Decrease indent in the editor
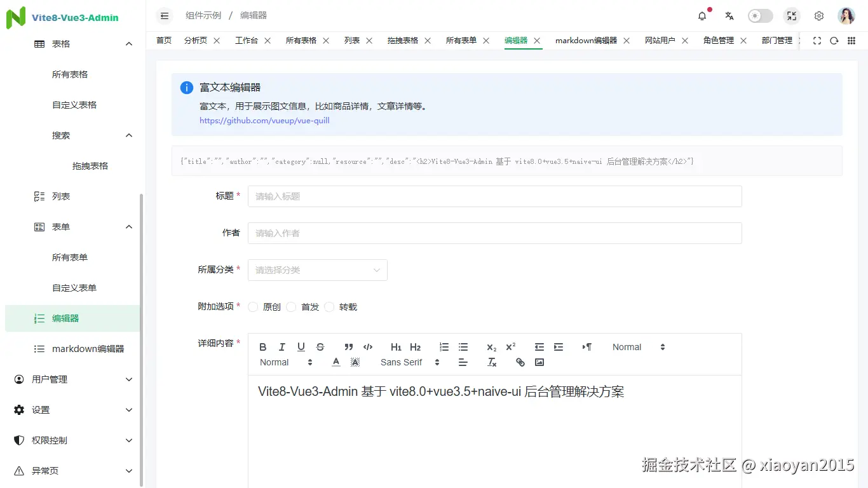The width and height of the screenshot is (868, 488). [x=539, y=347]
